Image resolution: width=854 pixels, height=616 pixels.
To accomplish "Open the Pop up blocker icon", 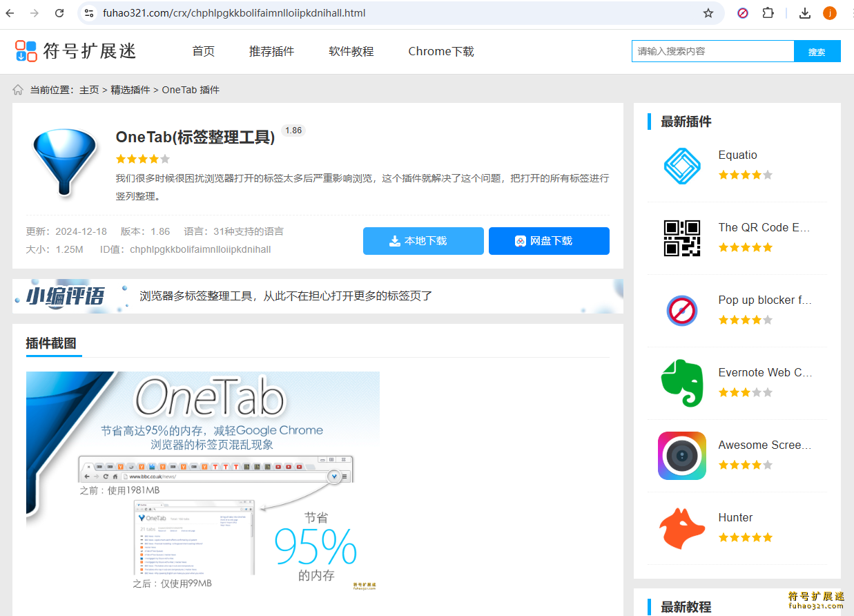I will point(682,311).
